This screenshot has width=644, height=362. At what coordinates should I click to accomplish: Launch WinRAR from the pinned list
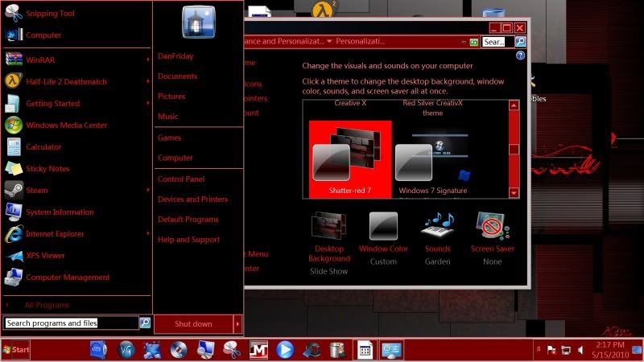pos(40,60)
